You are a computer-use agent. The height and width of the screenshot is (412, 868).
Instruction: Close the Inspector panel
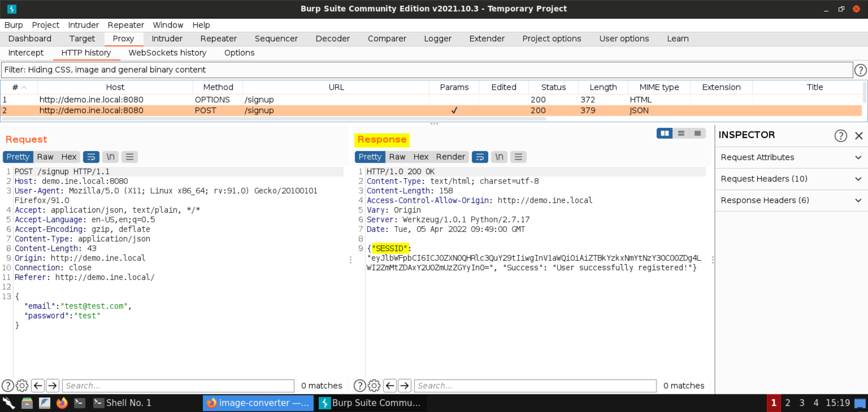[859, 135]
